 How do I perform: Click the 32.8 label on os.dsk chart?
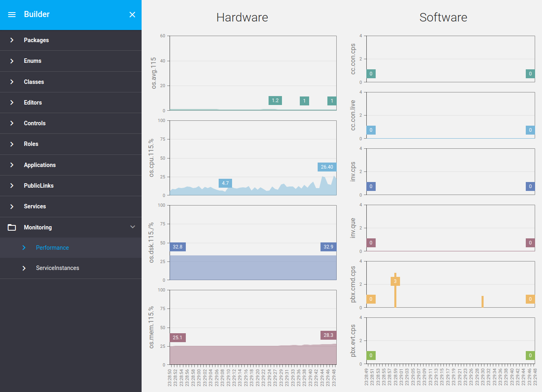point(178,247)
